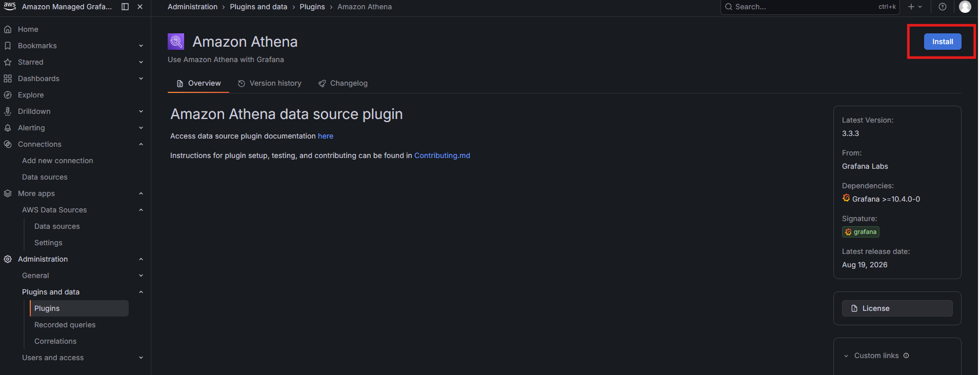The image size is (980, 375).
Task: Expand the Drilldown section chevron
Action: (x=141, y=111)
